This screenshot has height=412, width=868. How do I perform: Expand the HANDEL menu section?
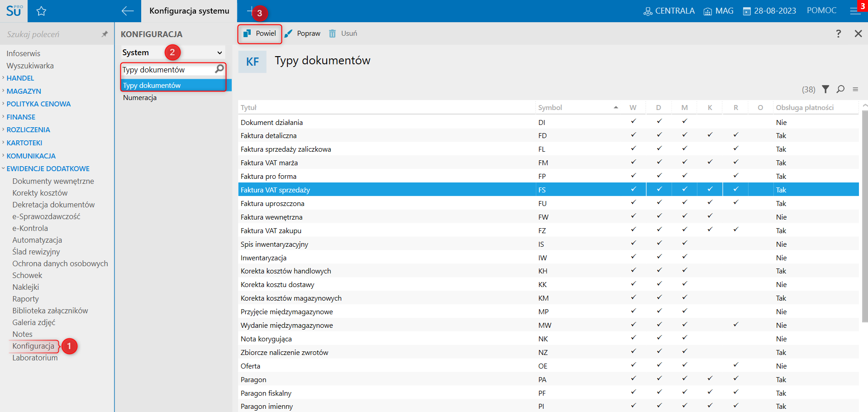[20, 78]
